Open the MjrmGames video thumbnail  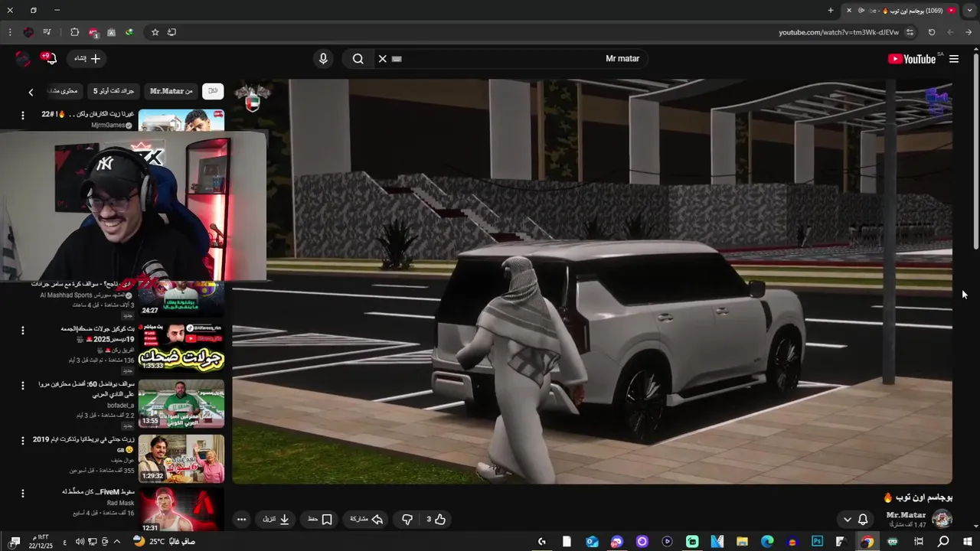(x=181, y=120)
